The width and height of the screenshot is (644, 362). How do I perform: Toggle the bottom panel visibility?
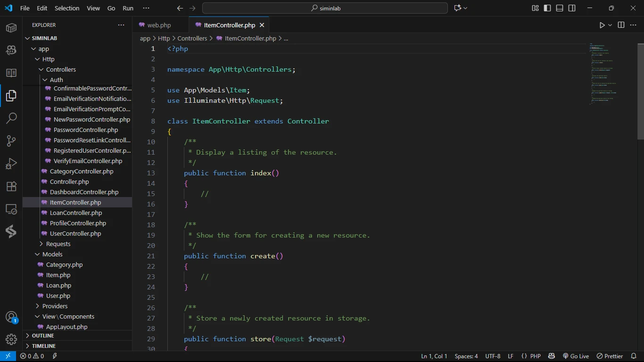(x=560, y=8)
